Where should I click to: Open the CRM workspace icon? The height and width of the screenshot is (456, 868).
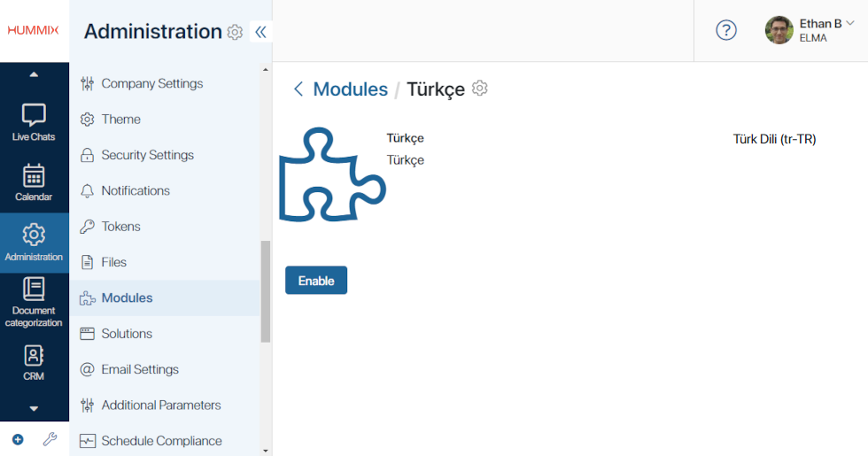[x=34, y=362]
